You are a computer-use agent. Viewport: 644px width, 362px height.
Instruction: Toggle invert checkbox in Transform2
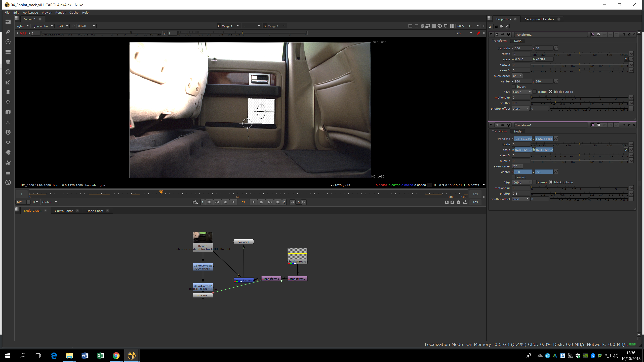(x=514, y=87)
